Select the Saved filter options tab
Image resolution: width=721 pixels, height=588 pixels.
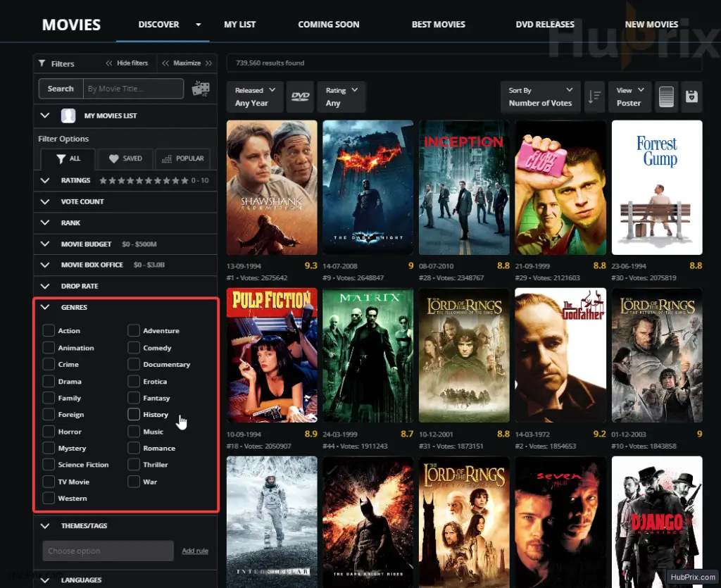click(125, 158)
